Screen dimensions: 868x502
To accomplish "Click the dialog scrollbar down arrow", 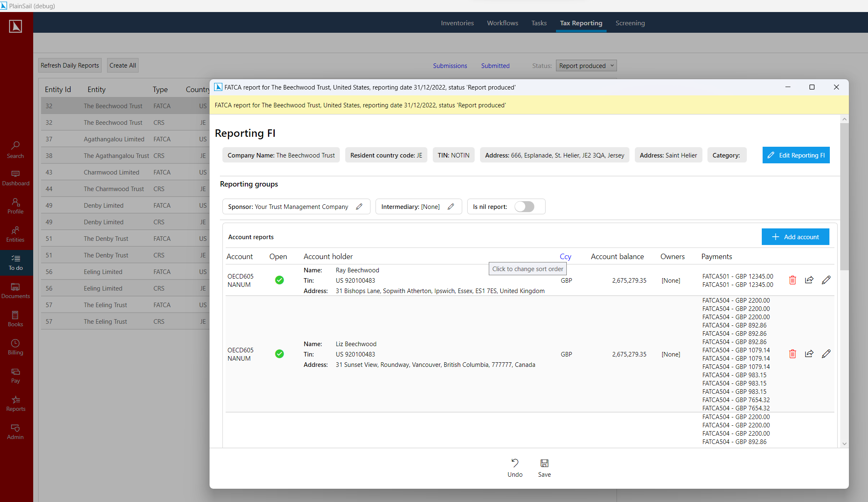I will [x=844, y=444].
